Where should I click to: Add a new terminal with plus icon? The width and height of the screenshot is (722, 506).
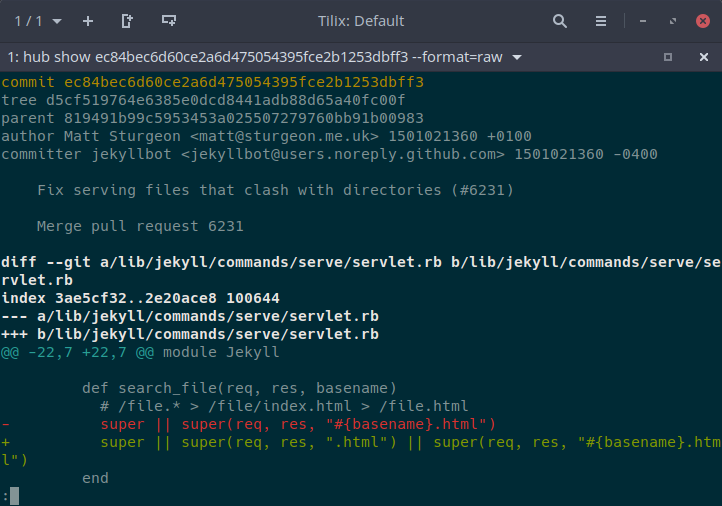[88, 21]
